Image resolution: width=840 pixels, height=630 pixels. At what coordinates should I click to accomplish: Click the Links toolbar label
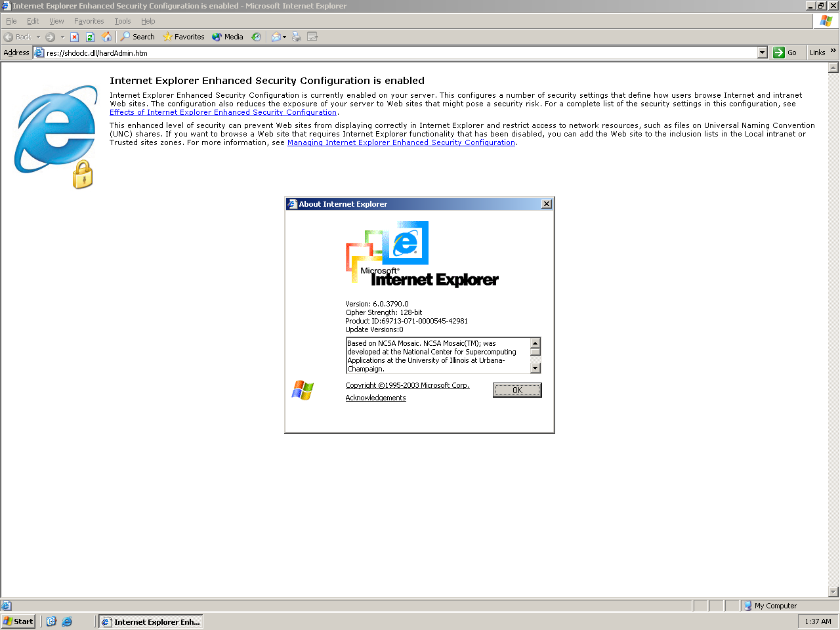tap(817, 52)
